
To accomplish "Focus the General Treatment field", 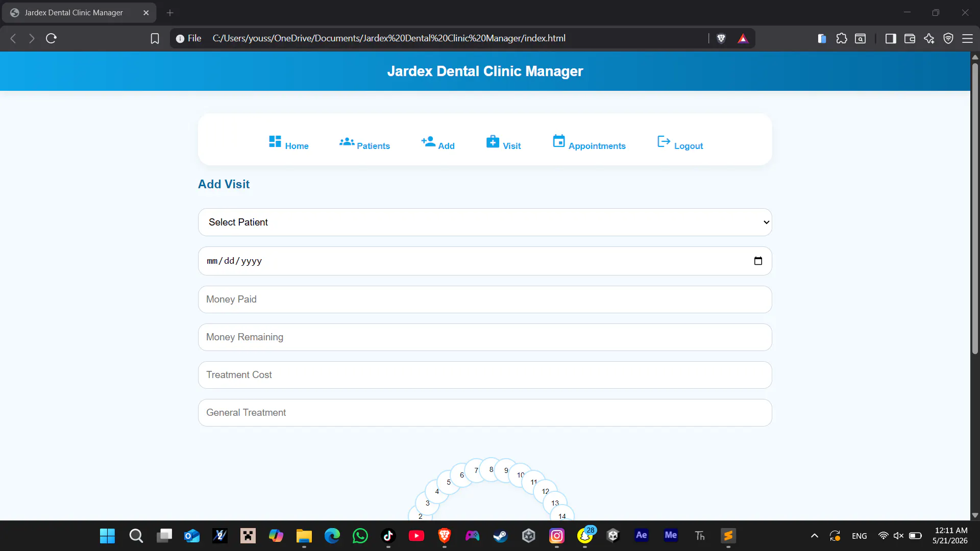I will [x=485, y=413].
